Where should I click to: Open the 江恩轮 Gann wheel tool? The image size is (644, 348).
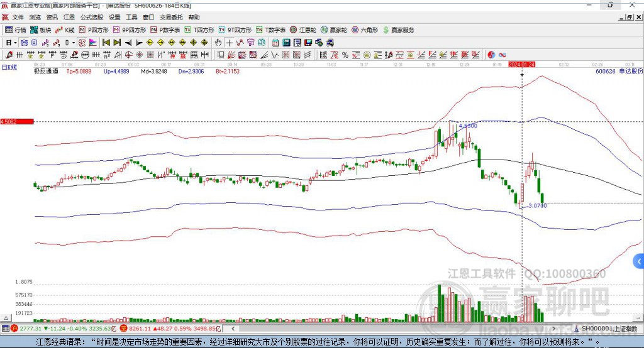click(x=303, y=30)
